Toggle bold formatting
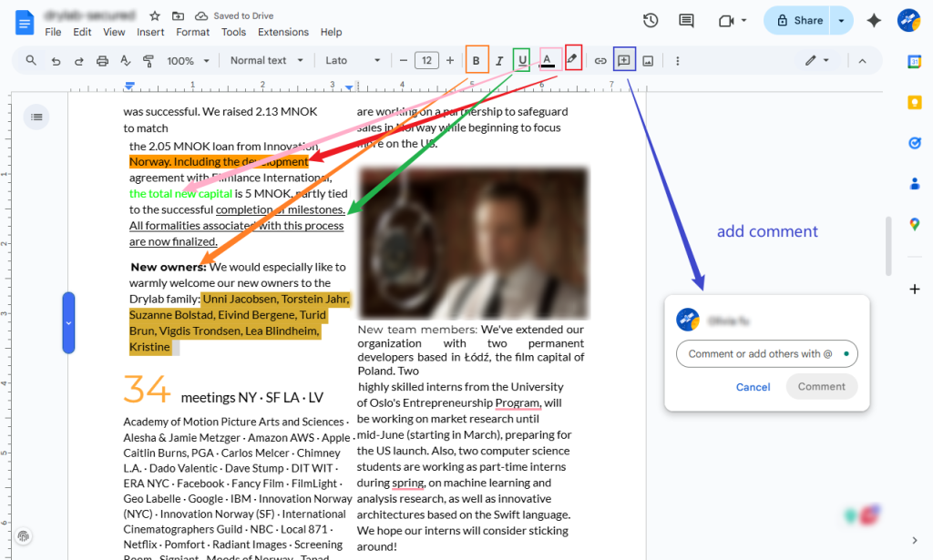933x560 pixels. (477, 60)
